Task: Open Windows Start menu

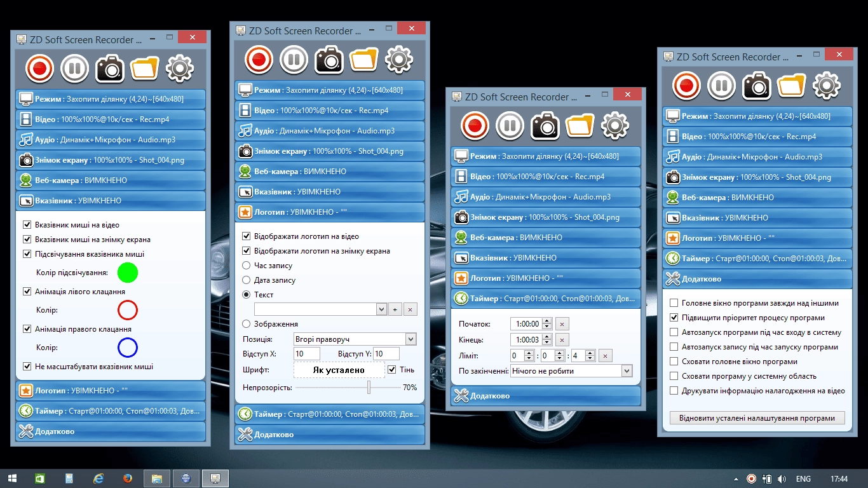Action: (x=12, y=478)
